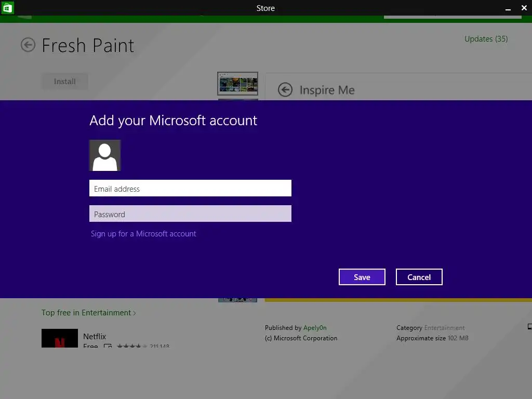Open Updates (35) link
532x399 pixels.
486,39
